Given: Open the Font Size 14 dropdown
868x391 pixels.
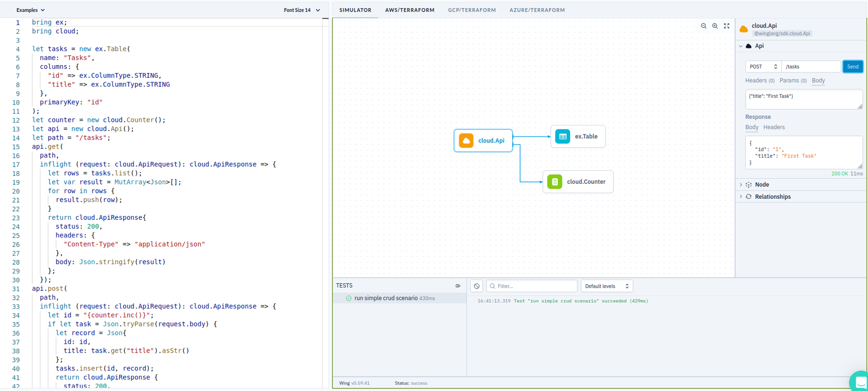Looking at the screenshot, I should click(302, 10).
